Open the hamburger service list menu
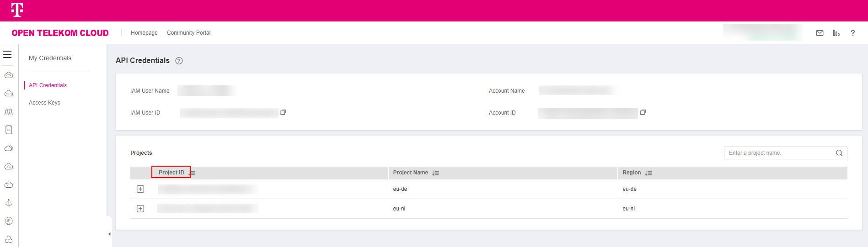The height and width of the screenshot is (247, 868). [x=7, y=54]
